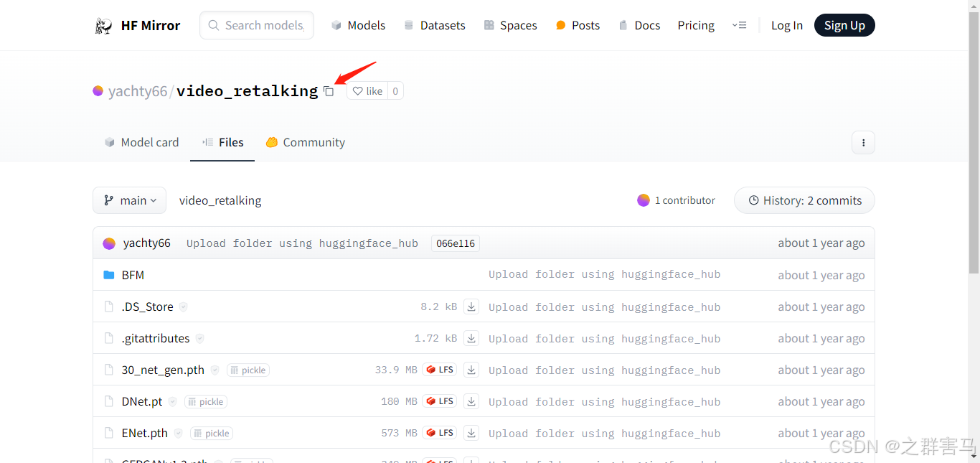Click the 573 MB size of ENet.pth
This screenshot has width=980, height=463.
pyautogui.click(x=399, y=433)
